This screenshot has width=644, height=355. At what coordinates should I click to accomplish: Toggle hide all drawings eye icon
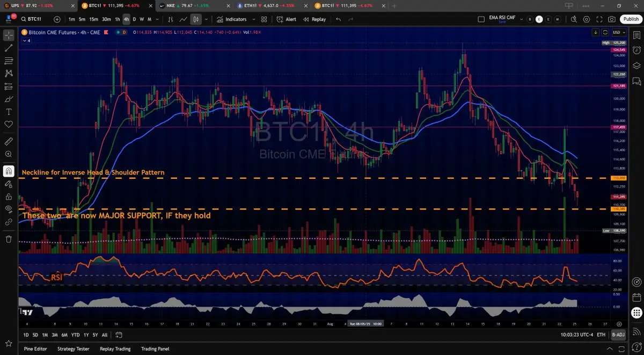point(9,208)
